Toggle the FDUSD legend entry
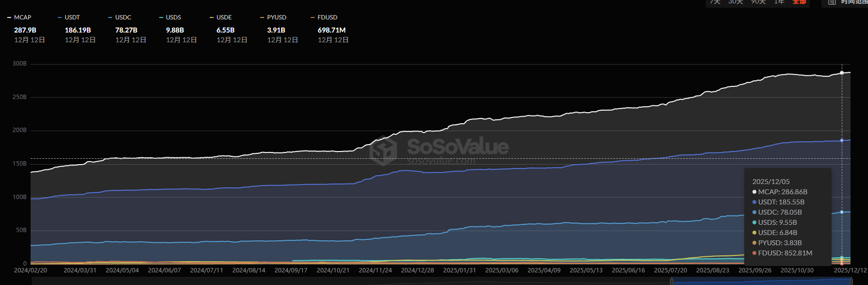Screen dimensions: 868x285 327,17
